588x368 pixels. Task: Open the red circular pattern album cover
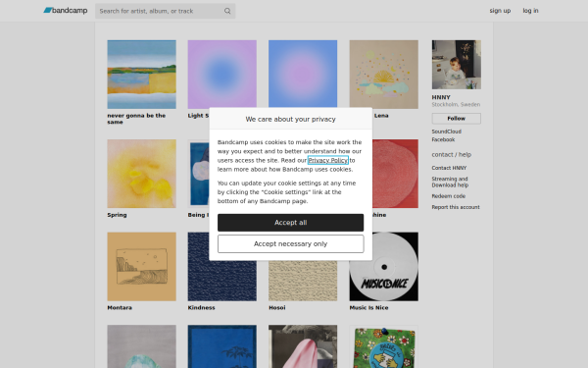[x=395, y=174]
